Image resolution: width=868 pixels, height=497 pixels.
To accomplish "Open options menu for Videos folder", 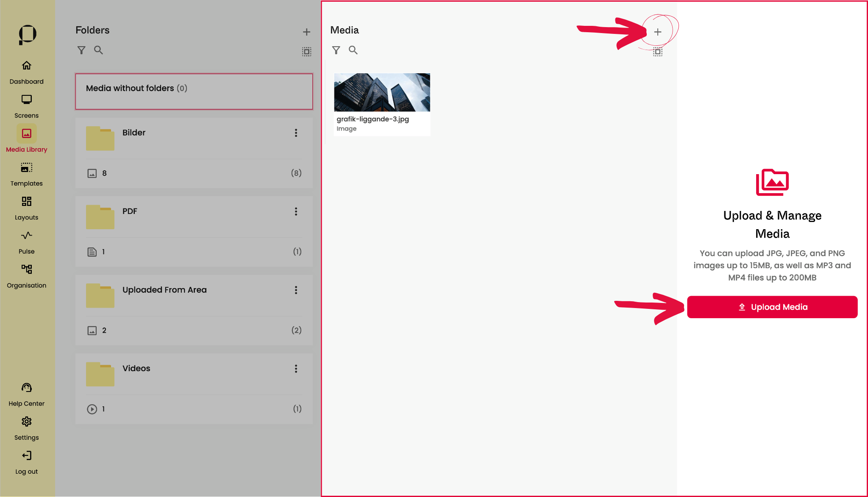I will point(296,369).
